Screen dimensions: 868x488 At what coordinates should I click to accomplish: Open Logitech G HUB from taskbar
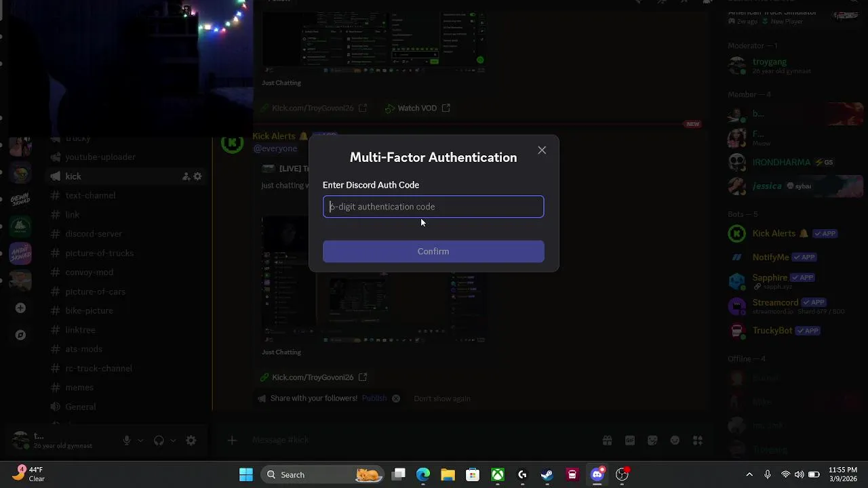(522, 475)
